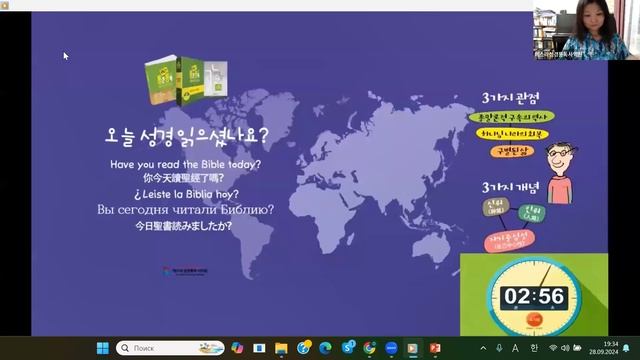
Task: Open the Wi-Fi network tray icon
Action: 553,348
